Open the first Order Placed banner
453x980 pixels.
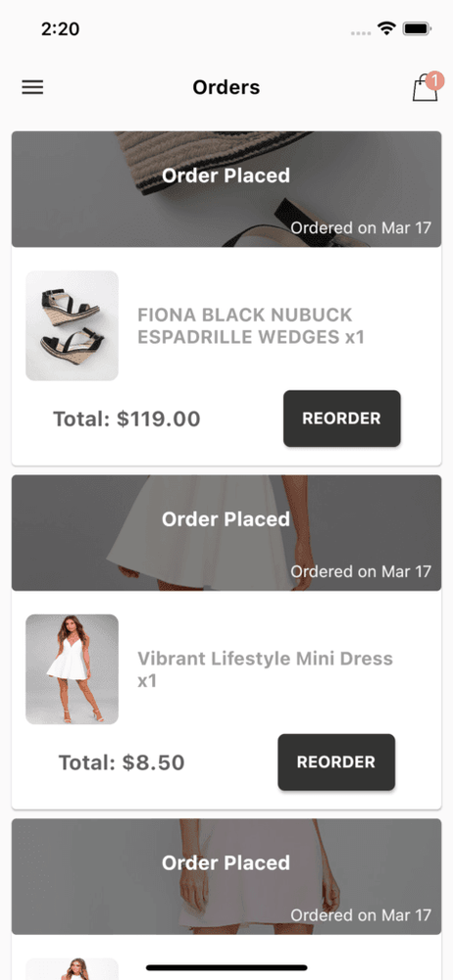(x=226, y=189)
